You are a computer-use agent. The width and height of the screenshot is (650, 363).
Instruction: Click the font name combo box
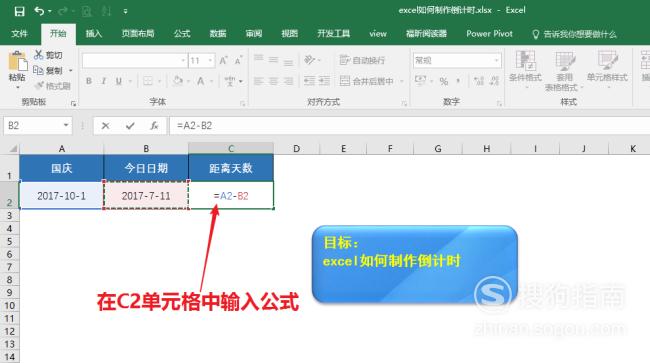click(134, 61)
